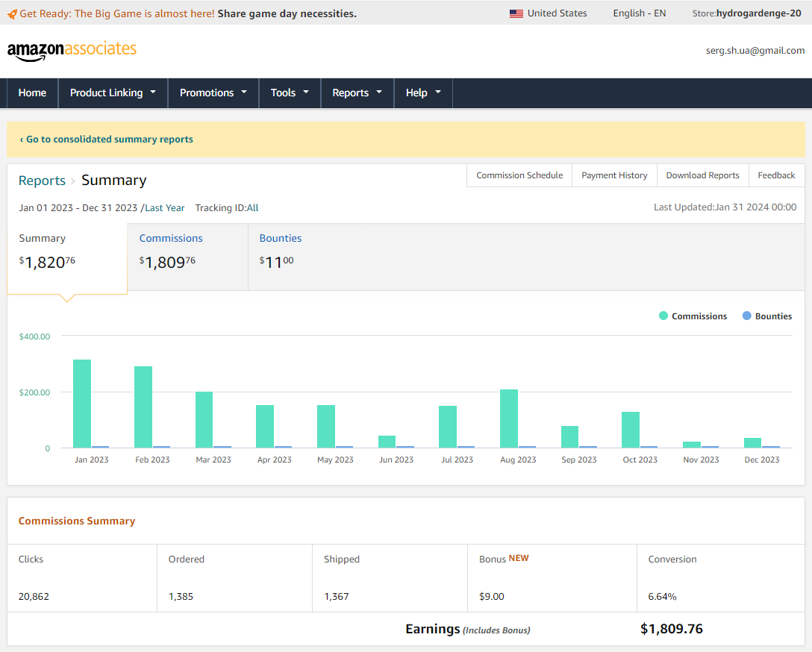Click the Mar 2023 commissions bar
Screen dimensions: 812x652
[204, 420]
